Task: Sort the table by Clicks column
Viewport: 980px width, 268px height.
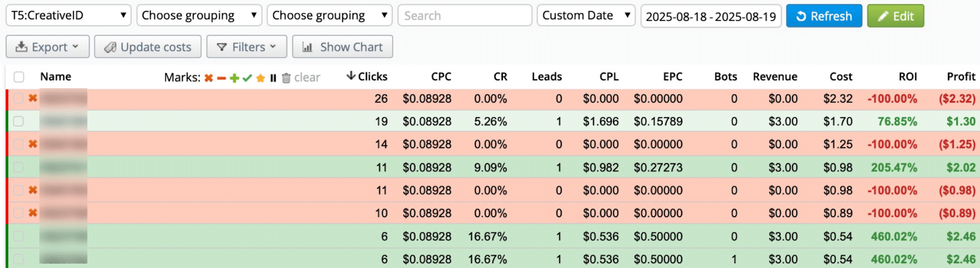Action: coord(367,77)
